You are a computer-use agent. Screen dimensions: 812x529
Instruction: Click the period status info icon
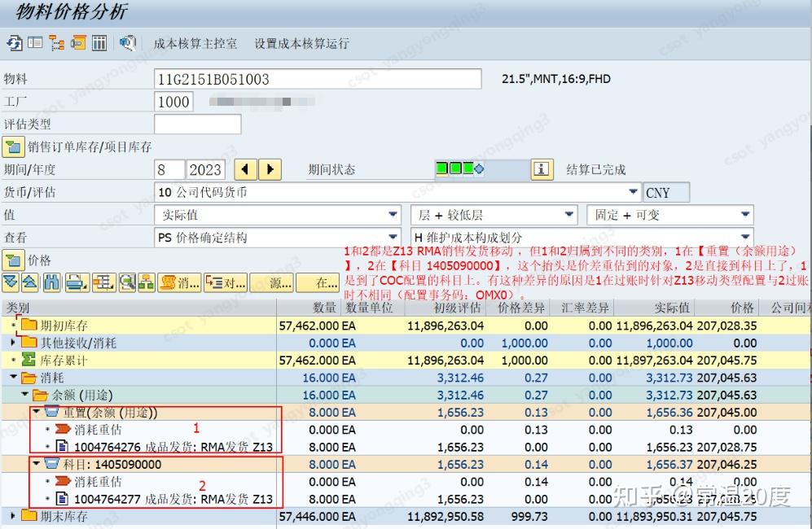click(x=543, y=168)
